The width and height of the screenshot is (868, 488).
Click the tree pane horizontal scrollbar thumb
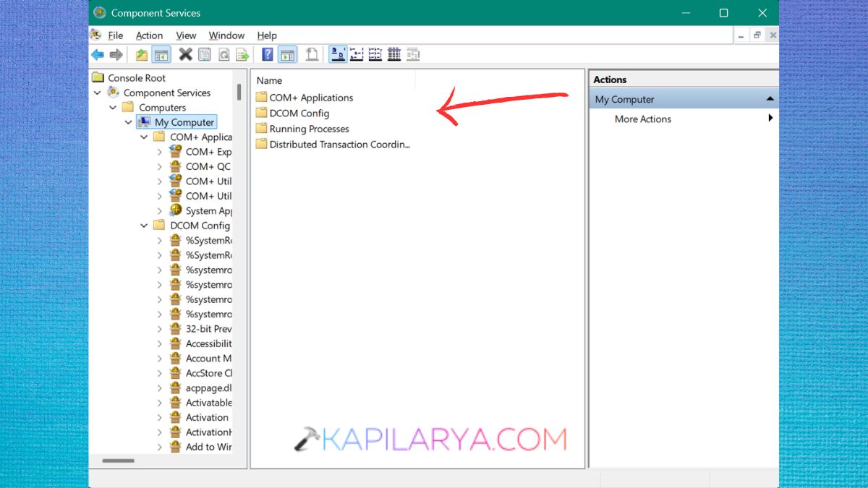118,461
